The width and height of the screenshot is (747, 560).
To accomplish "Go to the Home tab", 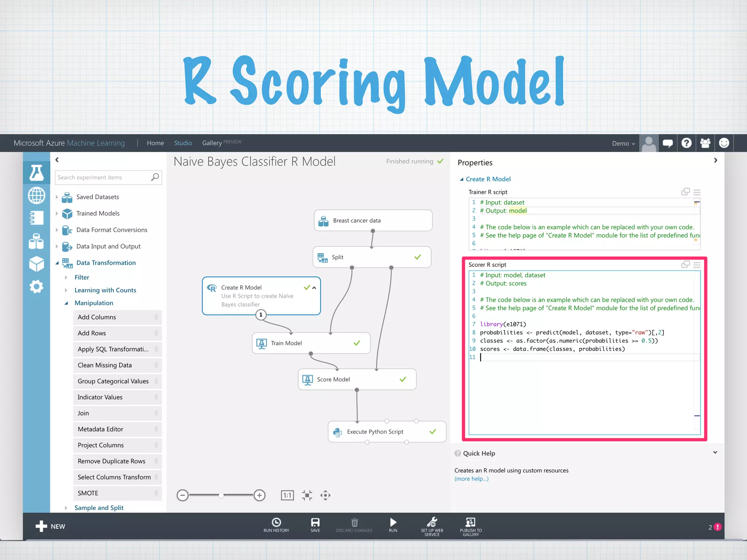I will (155, 143).
